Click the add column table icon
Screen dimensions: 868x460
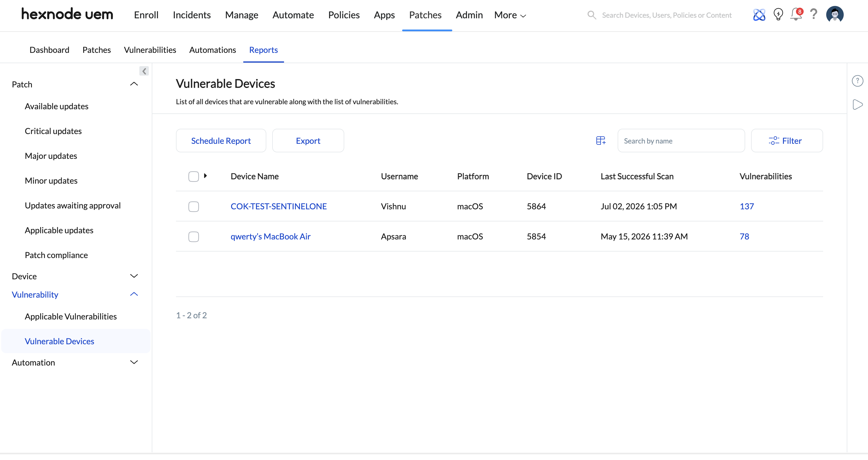point(601,141)
